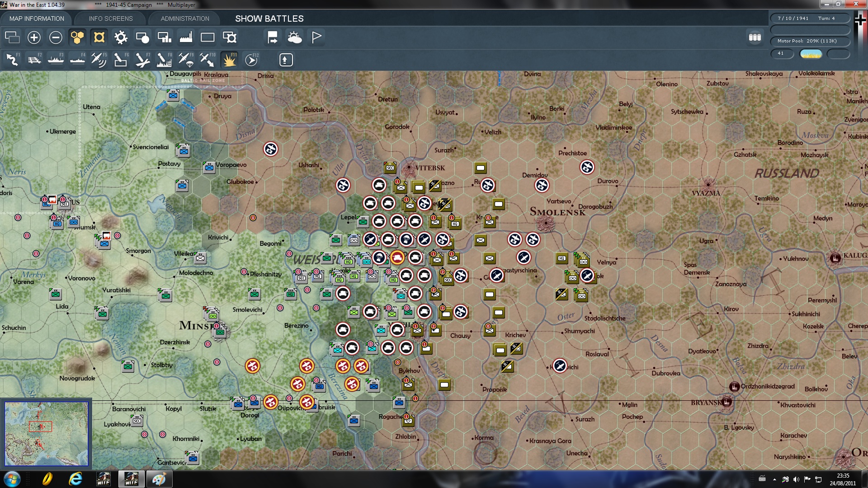The height and width of the screenshot is (488, 868).
Task: Click the Minsk city unit counter
Action: pyautogui.click(x=220, y=331)
